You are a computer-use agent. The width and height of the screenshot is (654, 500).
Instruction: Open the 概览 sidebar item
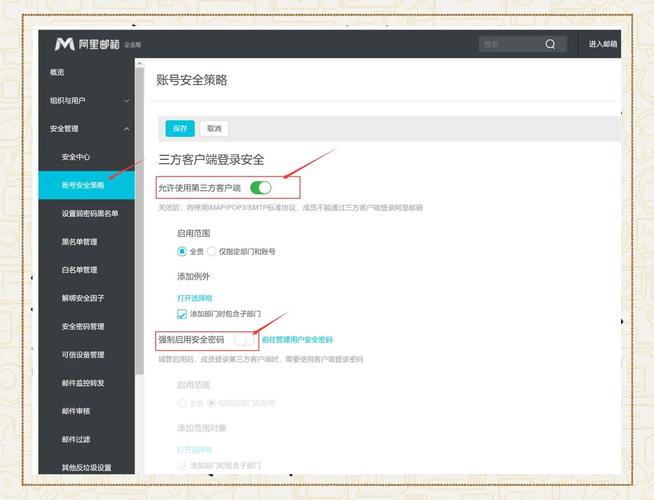[57, 72]
